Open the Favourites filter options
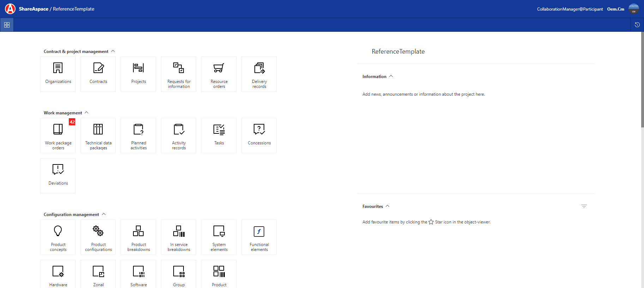644x288 pixels. [x=584, y=206]
